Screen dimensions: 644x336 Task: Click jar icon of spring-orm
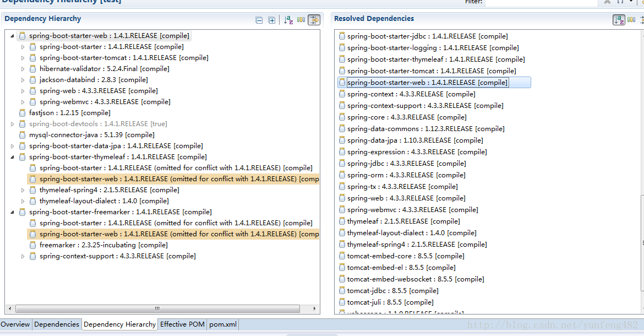(342, 175)
